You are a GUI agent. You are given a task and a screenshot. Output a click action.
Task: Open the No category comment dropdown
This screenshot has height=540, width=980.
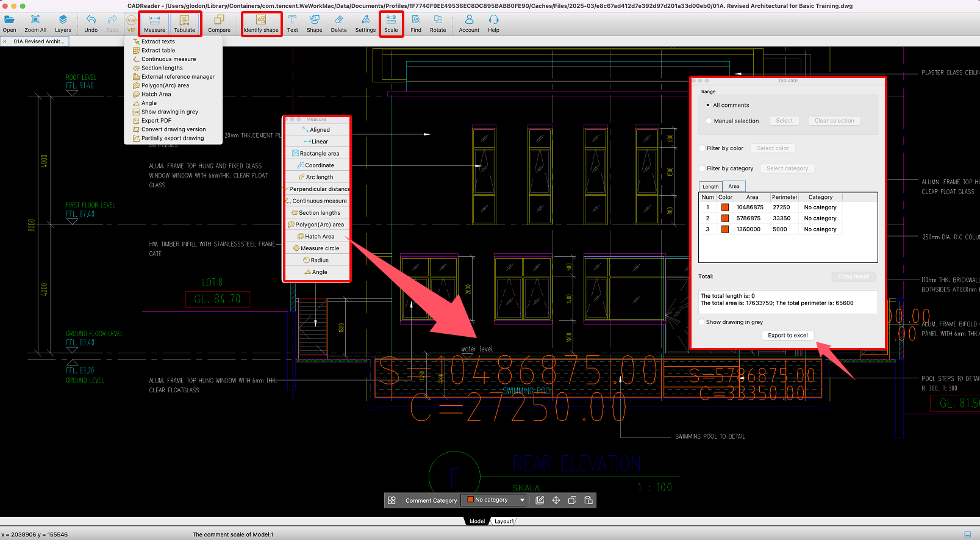point(494,500)
